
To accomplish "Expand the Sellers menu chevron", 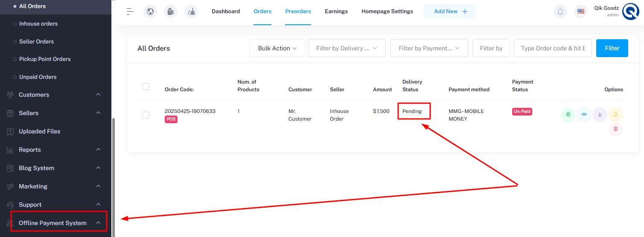I will point(98,113).
